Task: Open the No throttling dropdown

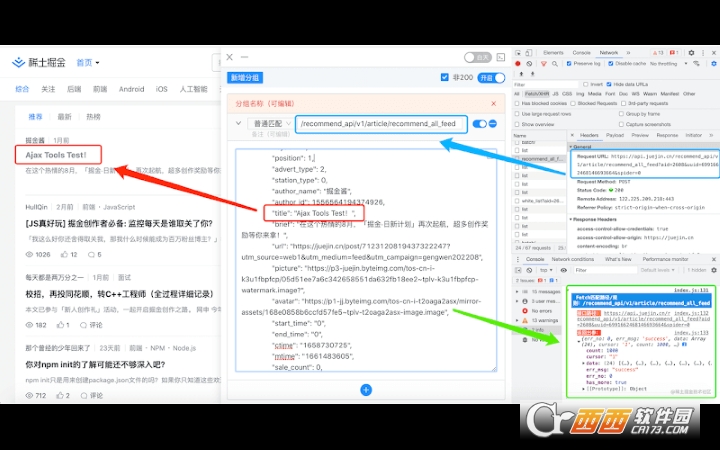Action: coord(669,64)
